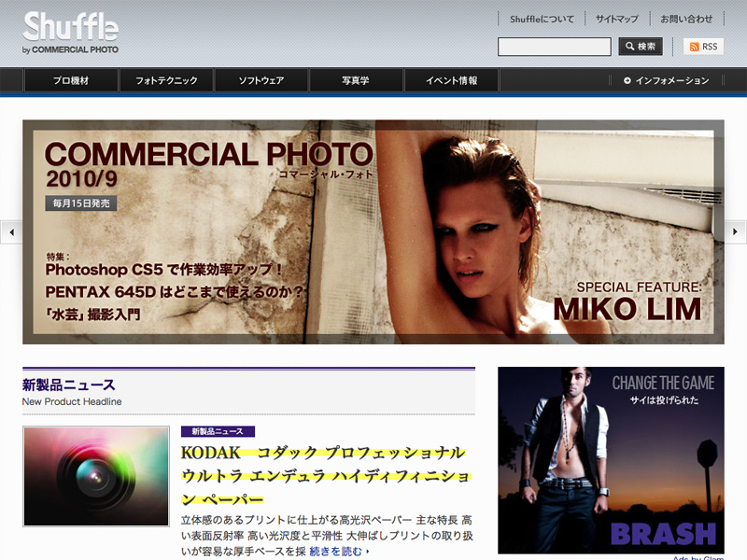
Task: Click 毎月15日発売 badge on banner
Action: [x=81, y=203]
